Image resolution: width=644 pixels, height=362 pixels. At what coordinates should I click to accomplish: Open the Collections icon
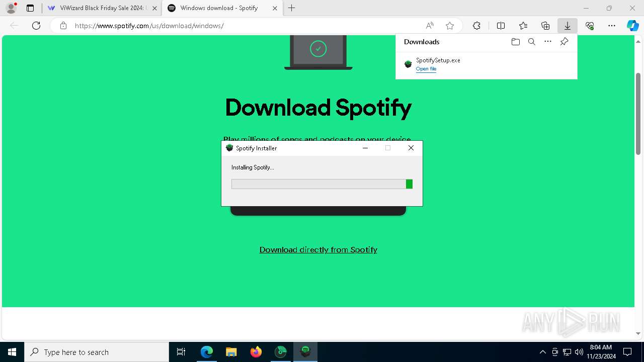545,26
